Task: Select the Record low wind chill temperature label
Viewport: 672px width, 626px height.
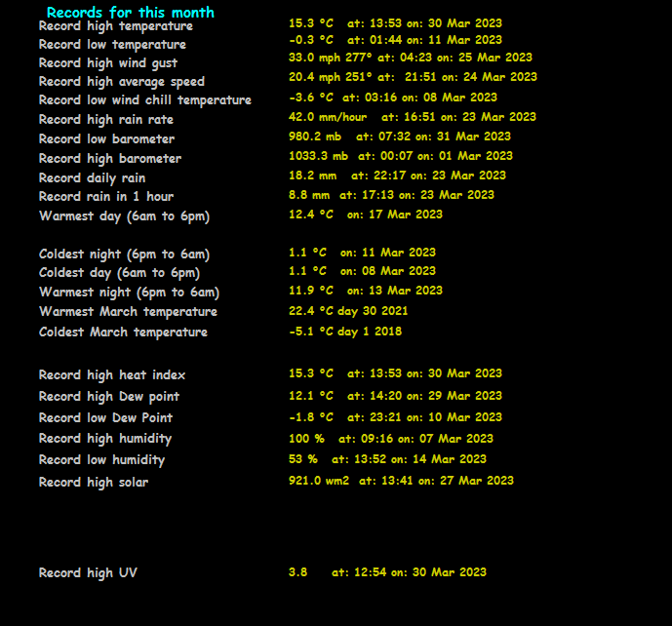Action: (x=144, y=100)
